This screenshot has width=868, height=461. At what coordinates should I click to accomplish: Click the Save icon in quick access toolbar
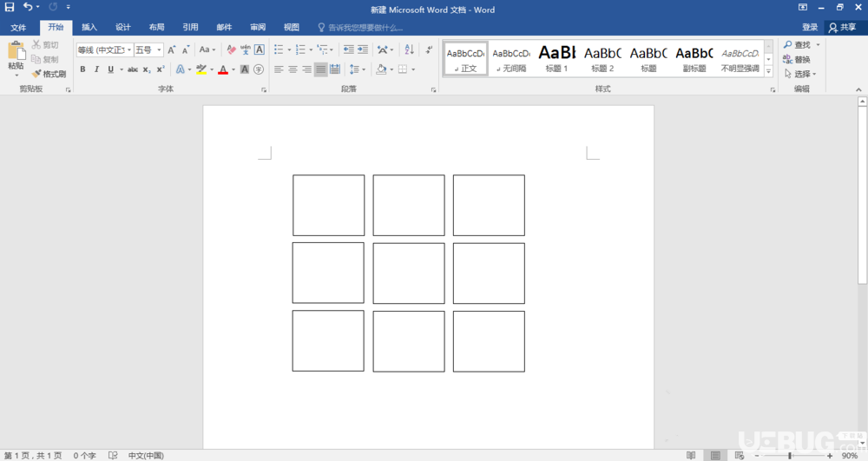pos(10,7)
